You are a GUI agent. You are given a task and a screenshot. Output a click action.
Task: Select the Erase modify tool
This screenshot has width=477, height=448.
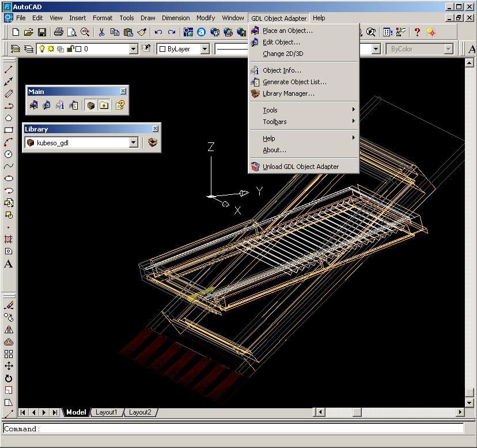9,305
